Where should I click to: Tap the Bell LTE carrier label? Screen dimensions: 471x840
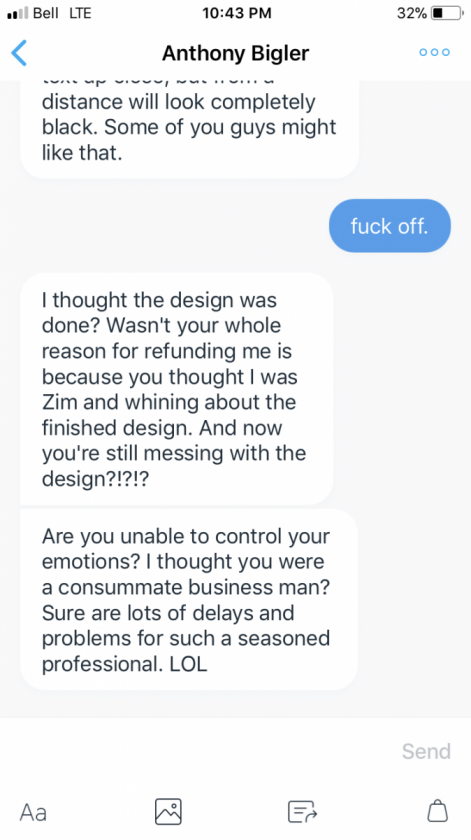click(62, 13)
